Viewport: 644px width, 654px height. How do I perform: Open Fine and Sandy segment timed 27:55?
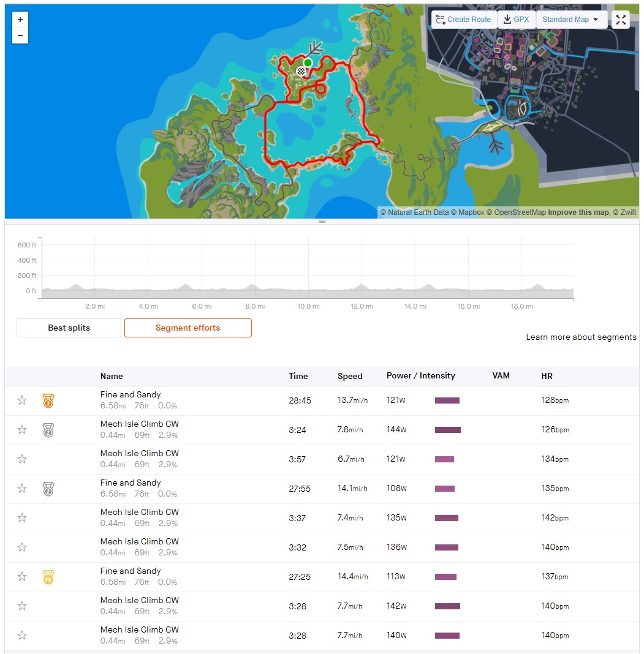[131, 483]
